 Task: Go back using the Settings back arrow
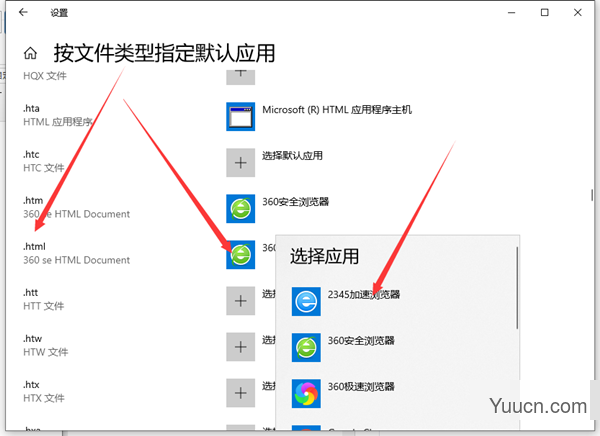tap(23, 12)
